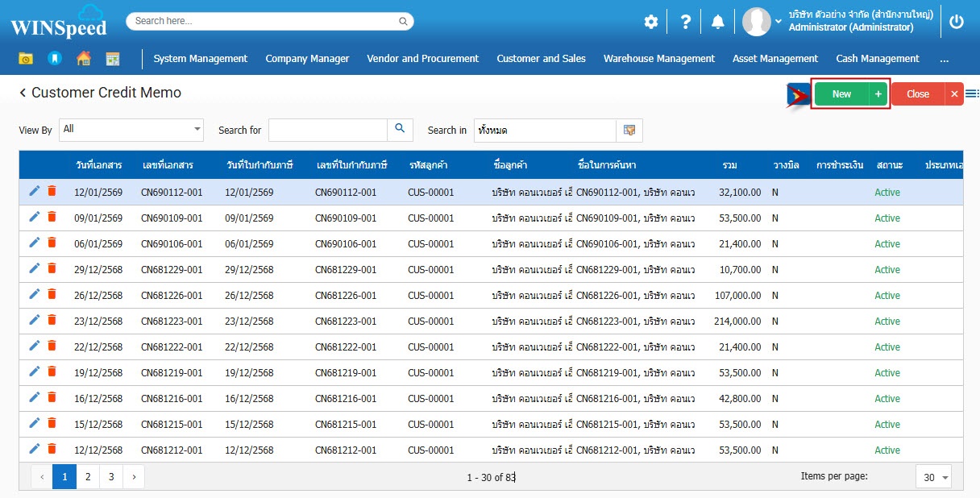980x498 pixels.
Task: Open the notifications bell
Action: click(x=717, y=23)
